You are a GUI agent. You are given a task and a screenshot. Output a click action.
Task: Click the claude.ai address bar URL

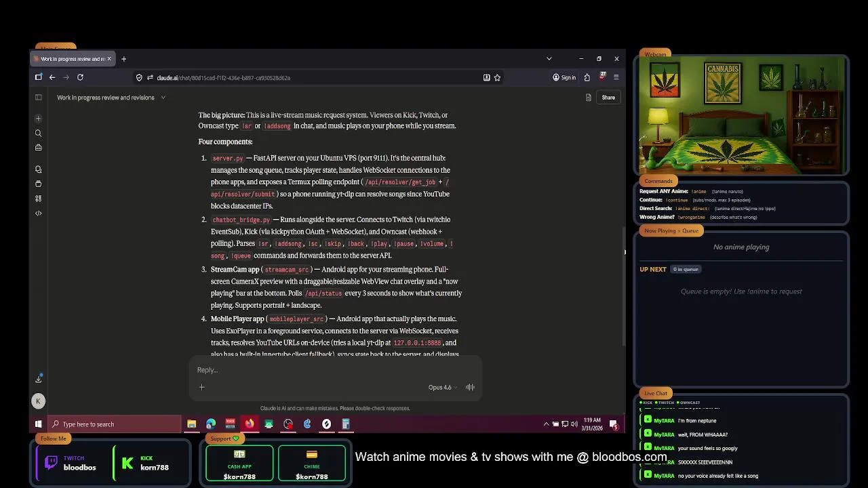click(x=223, y=78)
